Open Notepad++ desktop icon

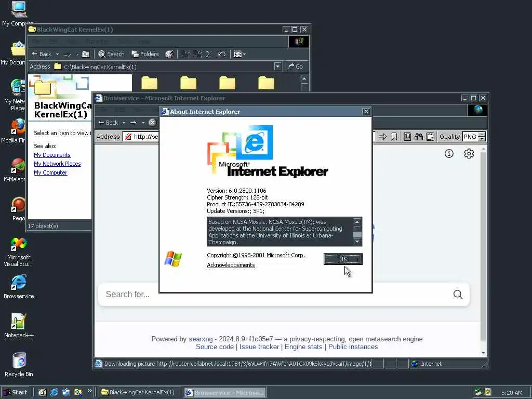19,325
